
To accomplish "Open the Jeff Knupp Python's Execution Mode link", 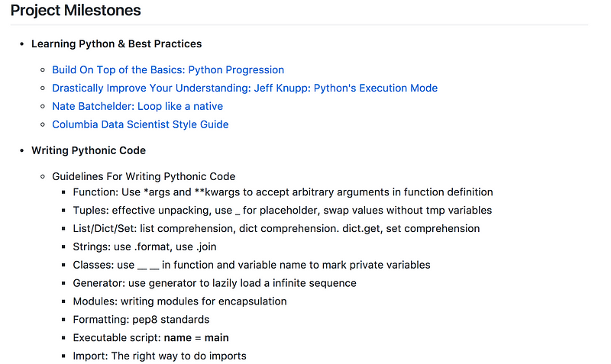I will (x=244, y=88).
